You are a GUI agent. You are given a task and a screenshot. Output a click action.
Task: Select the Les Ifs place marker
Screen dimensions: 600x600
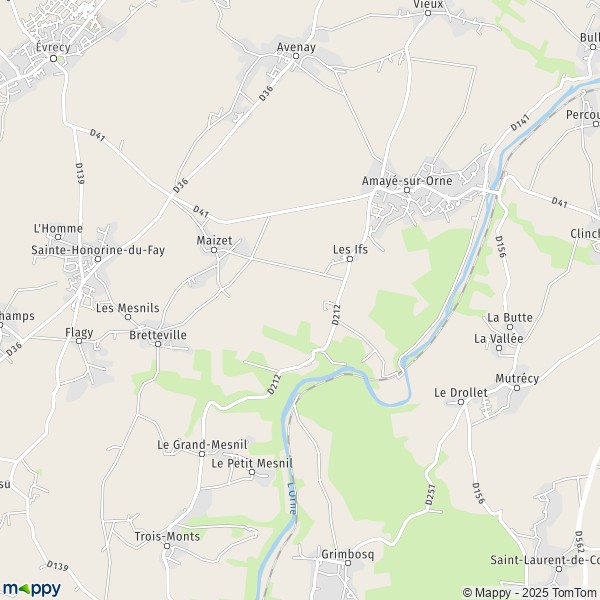(x=349, y=259)
